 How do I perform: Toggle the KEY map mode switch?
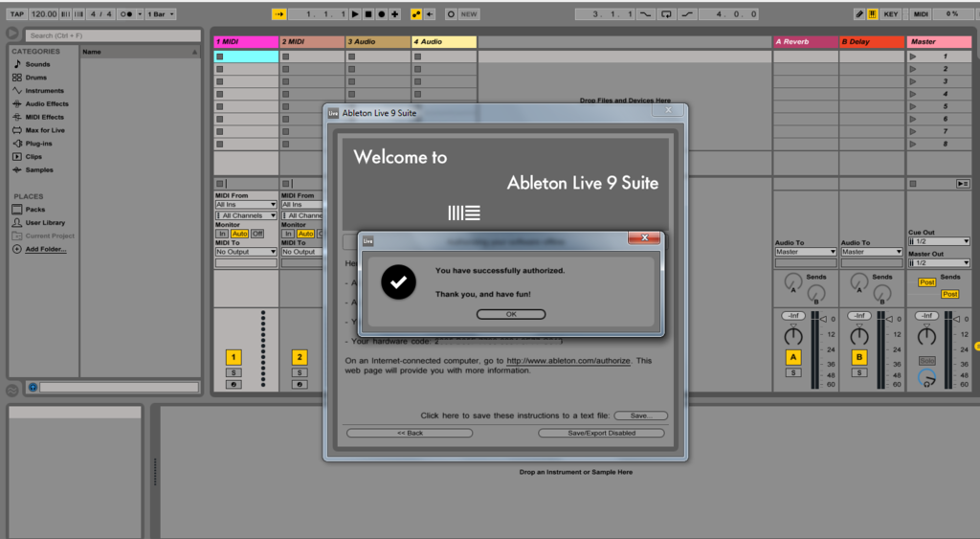(891, 13)
